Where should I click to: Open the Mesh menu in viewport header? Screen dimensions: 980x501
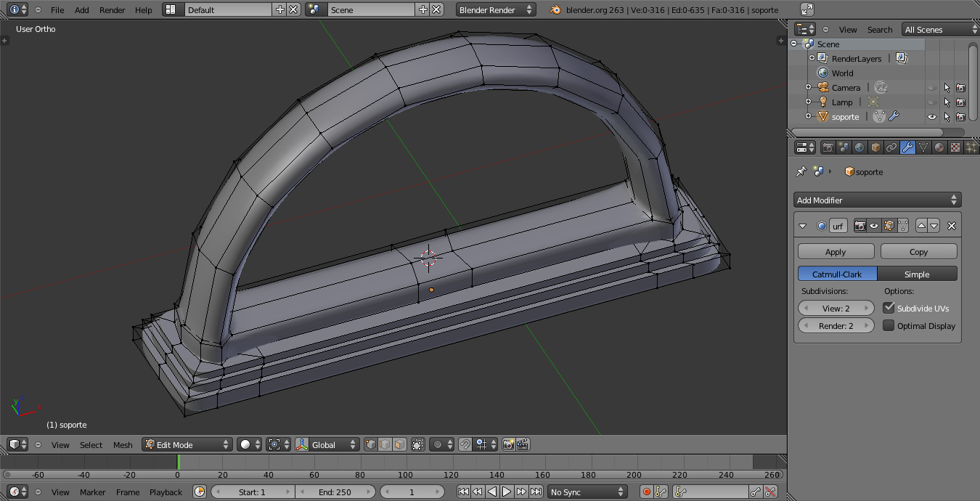click(123, 445)
